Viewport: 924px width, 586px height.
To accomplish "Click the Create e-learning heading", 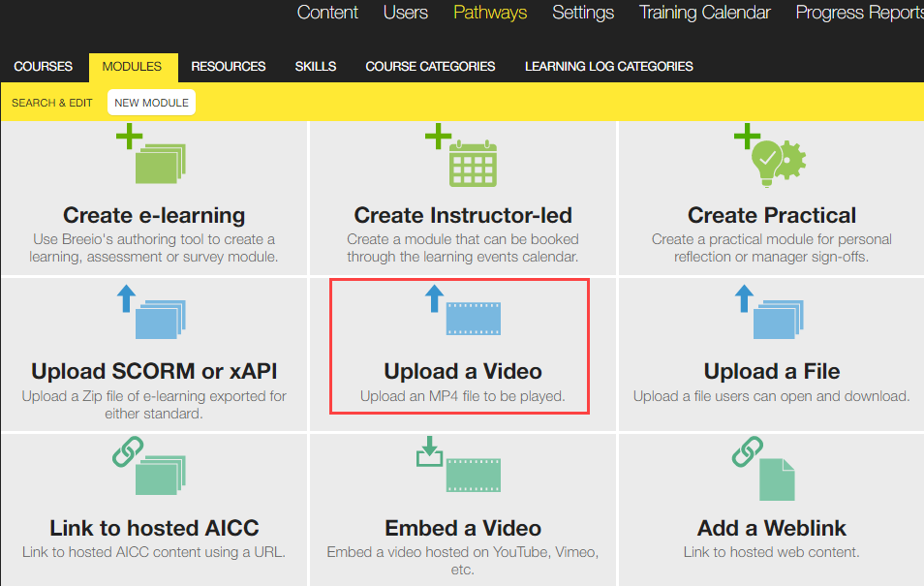I will [154, 215].
